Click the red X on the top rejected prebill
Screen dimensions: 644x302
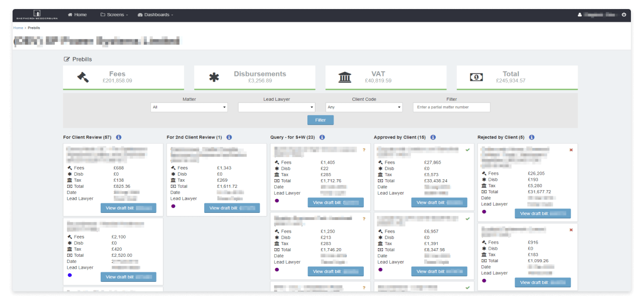[571, 149]
